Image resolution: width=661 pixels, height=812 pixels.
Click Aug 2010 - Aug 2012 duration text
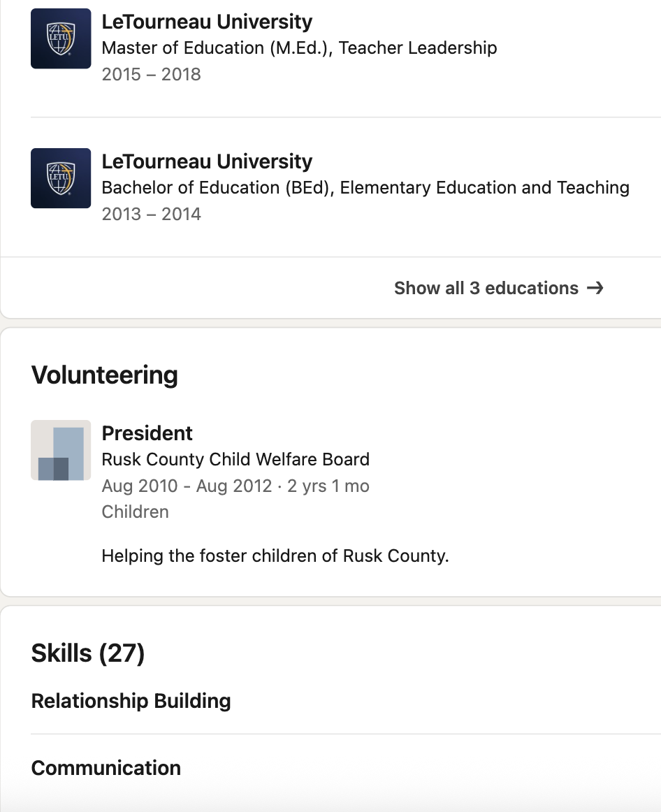(235, 486)
